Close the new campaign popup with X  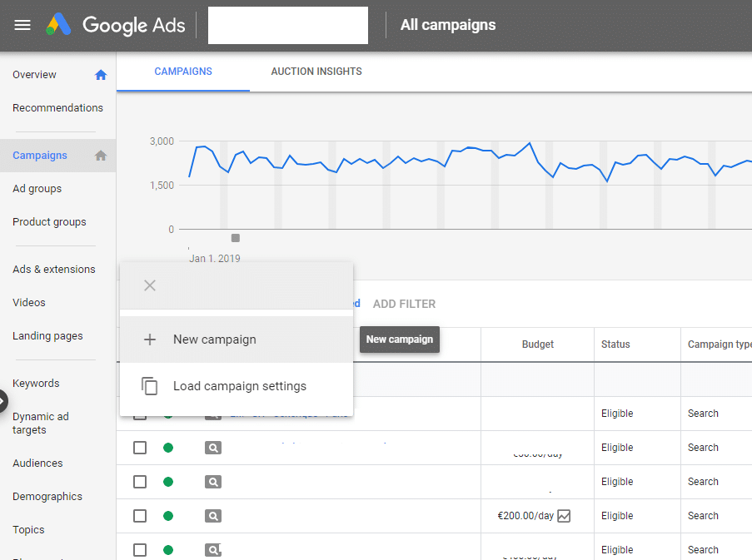tap(150, 285)
